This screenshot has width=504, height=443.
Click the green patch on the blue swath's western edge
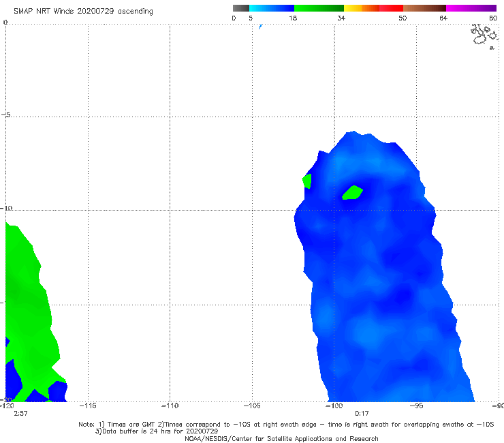click(x=307, y=181)
